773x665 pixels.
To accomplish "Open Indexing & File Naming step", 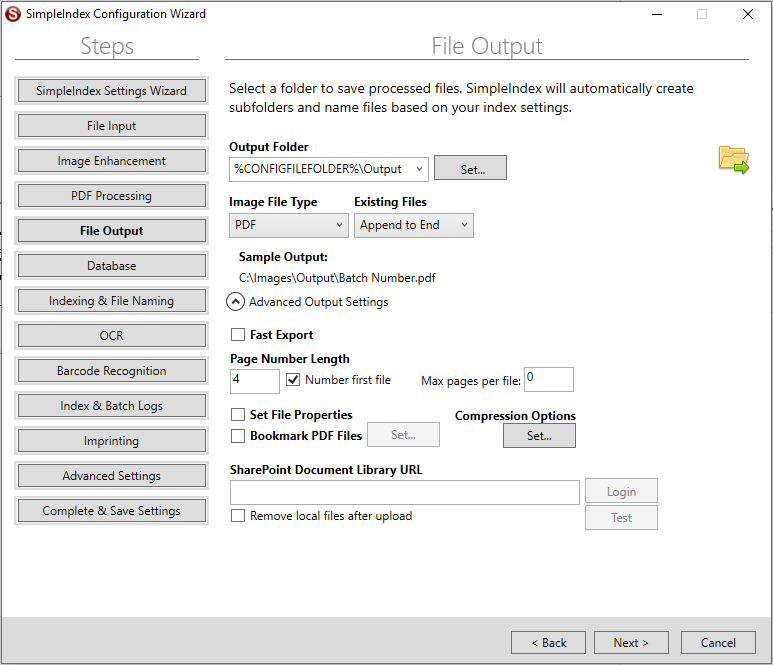I will coord(111,301).
